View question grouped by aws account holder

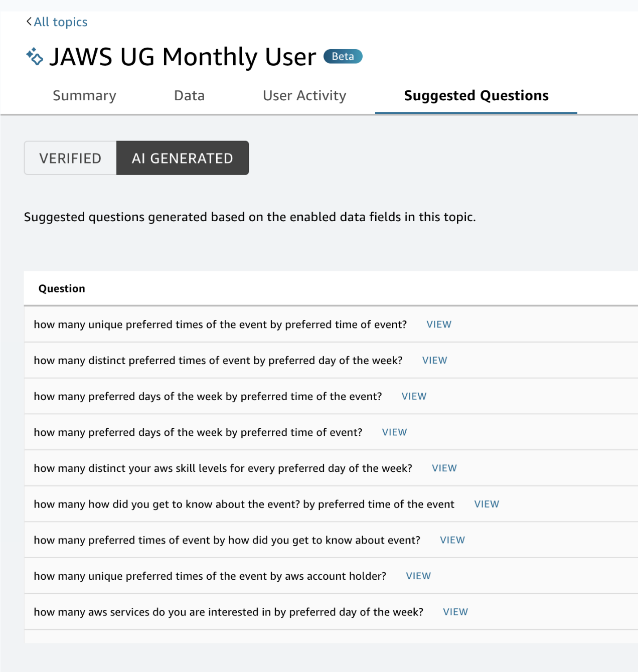(418, 576)
